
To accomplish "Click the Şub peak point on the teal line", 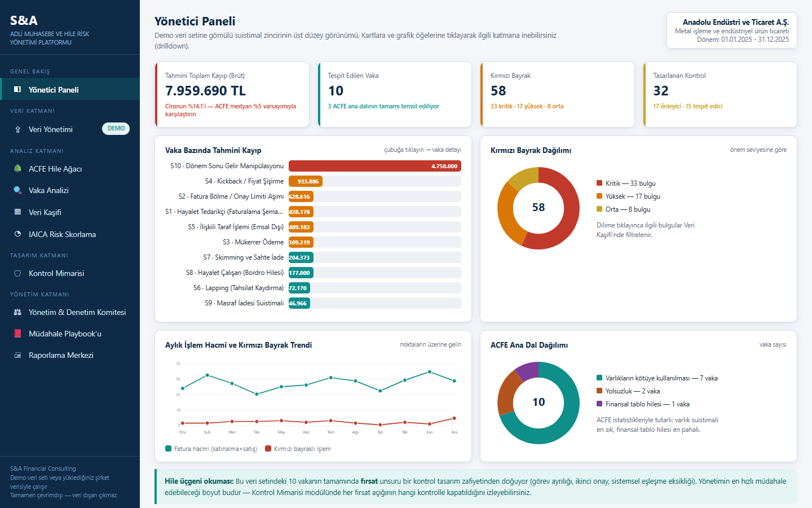I will [x=208, y=375].
